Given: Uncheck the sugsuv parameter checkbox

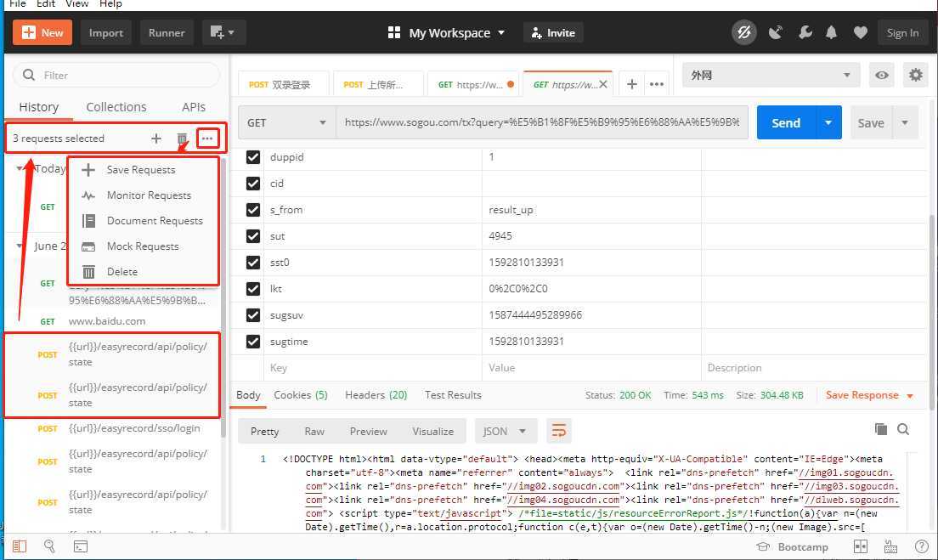Looking at the screenshot, I should (x=253, y=314).
